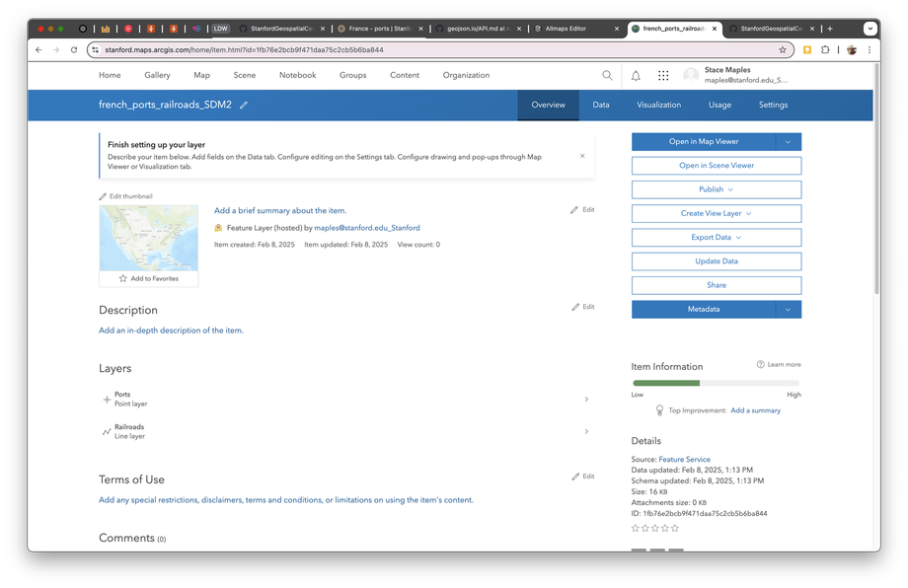Click the Update Data button
Screen dimensions: 908x588
click(x=717, y=261)
